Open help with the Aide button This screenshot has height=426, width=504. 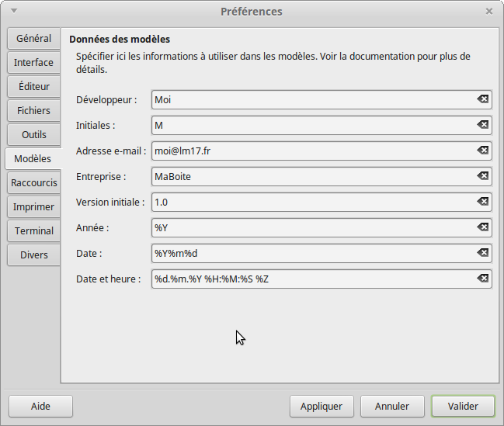40,406
